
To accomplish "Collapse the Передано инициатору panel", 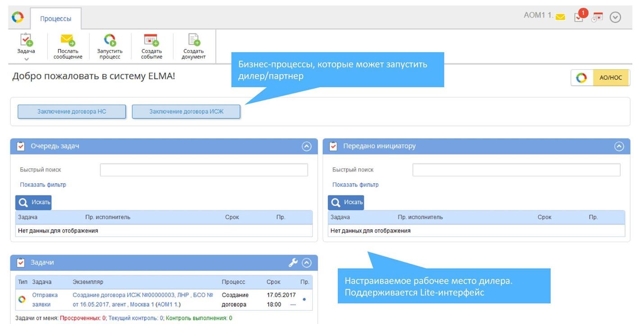I will 619,146.
